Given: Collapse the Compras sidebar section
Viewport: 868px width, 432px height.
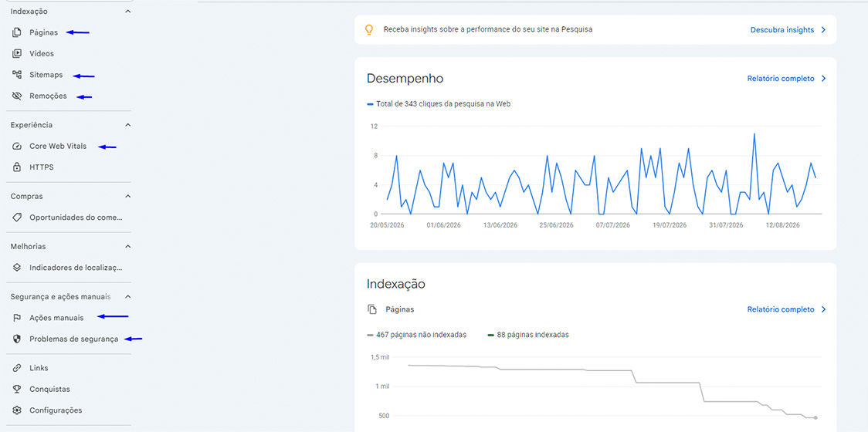Looking at the screenshot, I should pos(128,197).
